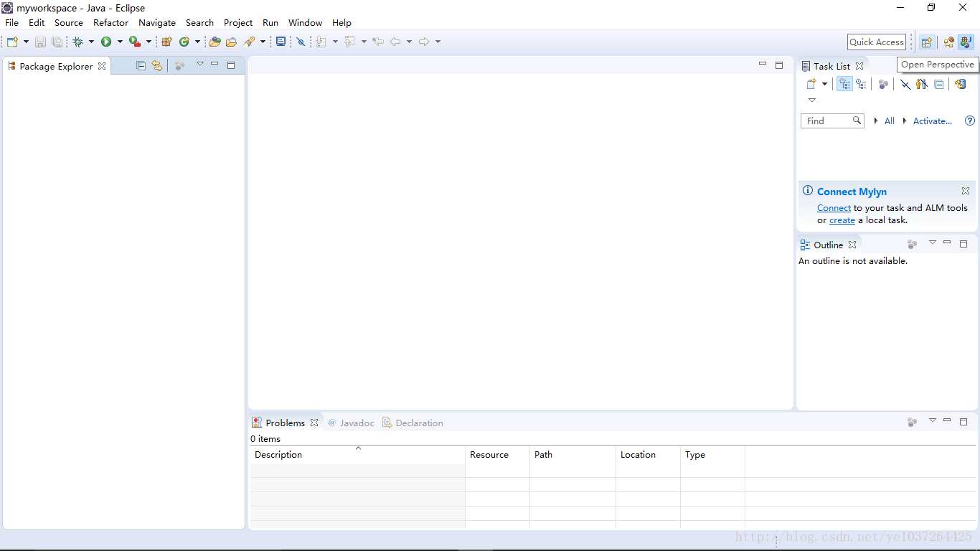
Task: Click the Synchronize Changed repository icon
Action: click(960, 84)
